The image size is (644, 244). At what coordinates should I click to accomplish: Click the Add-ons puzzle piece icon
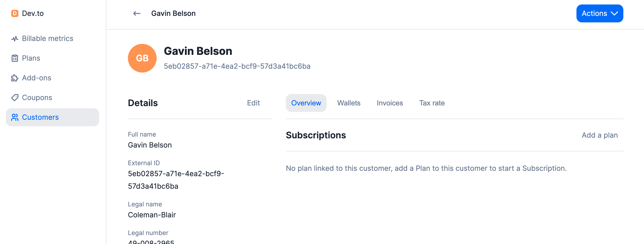(15, 78)
